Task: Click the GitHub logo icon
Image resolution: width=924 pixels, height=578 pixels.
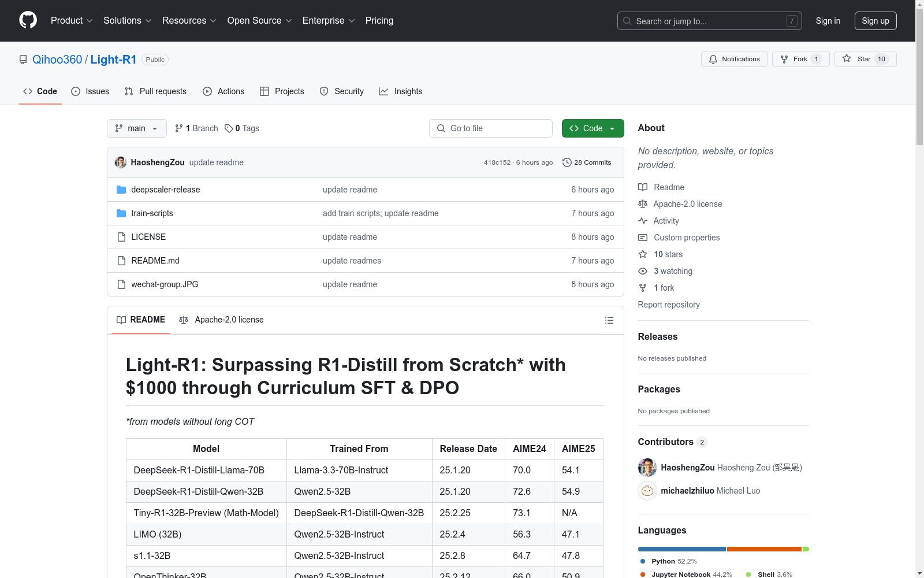Action: point(28,20)
